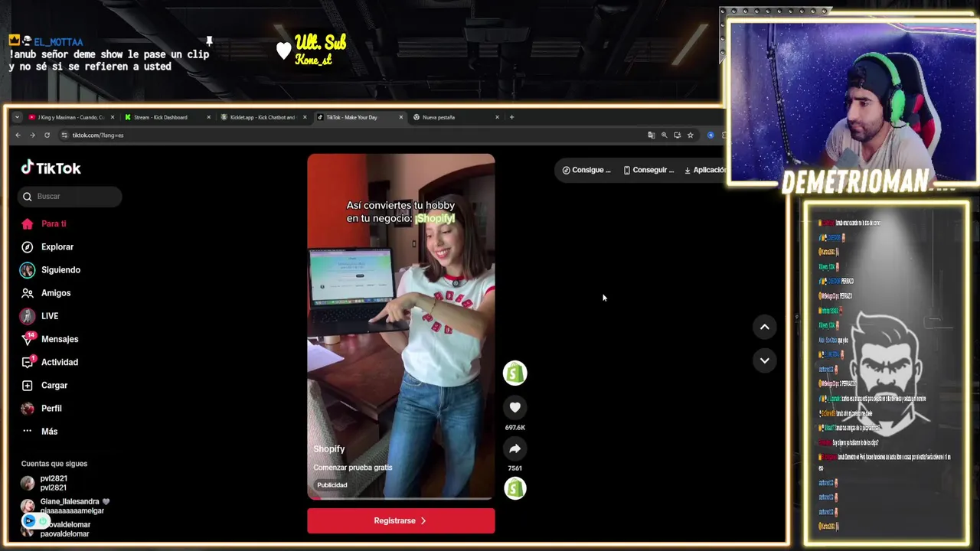Click Consigue... button in top bar
The image size is (980, 551).
click(586, 170)
